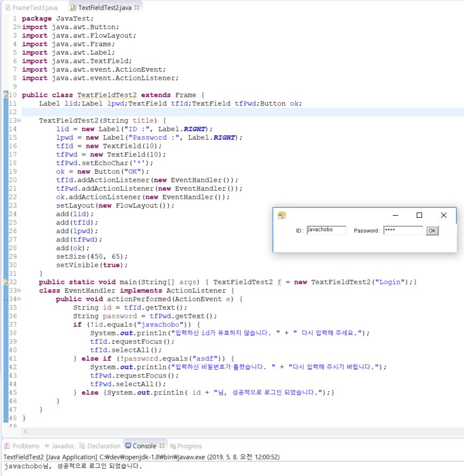Viewport: 464px width, 476px height.
Task: Click the variable f on line 32
Action: (280, 282)
